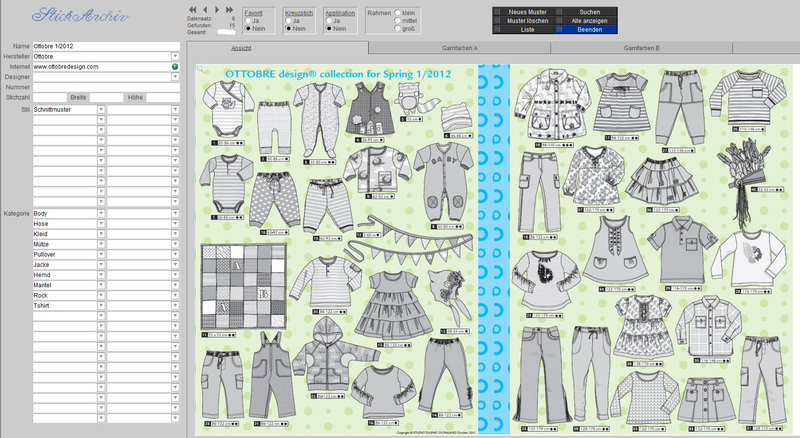The height and width of the screenshot is (438, 800).
Task: Click the Suchen button
Action: click(x=586, y=12)
